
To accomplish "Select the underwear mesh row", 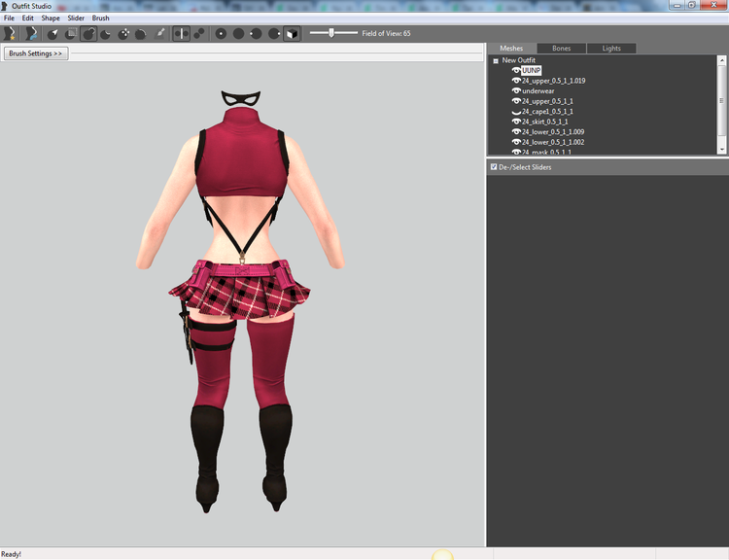I will [x=538, y=90].
